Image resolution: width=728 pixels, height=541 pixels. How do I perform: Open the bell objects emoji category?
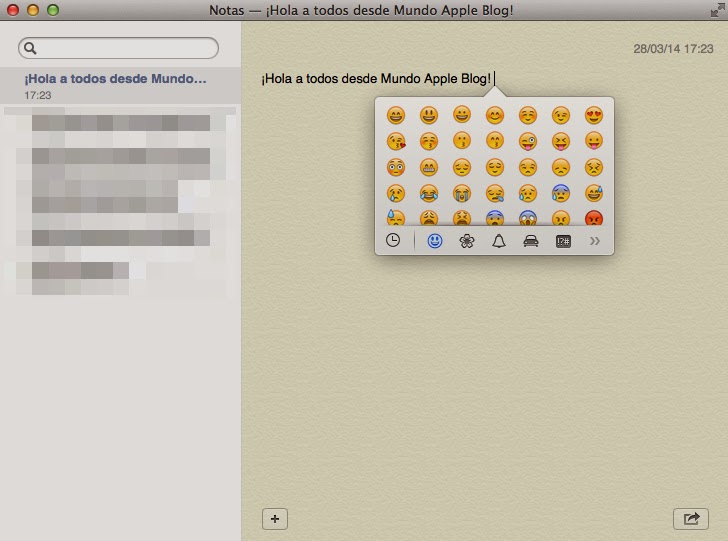[499, 241]
